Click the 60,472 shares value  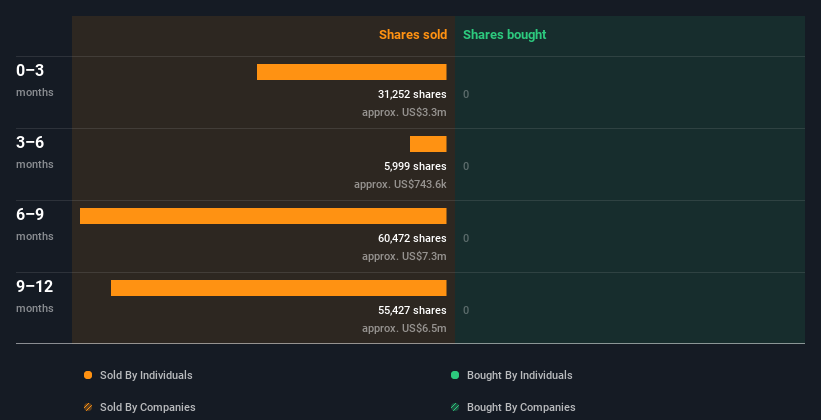click(x=412, y=238)
